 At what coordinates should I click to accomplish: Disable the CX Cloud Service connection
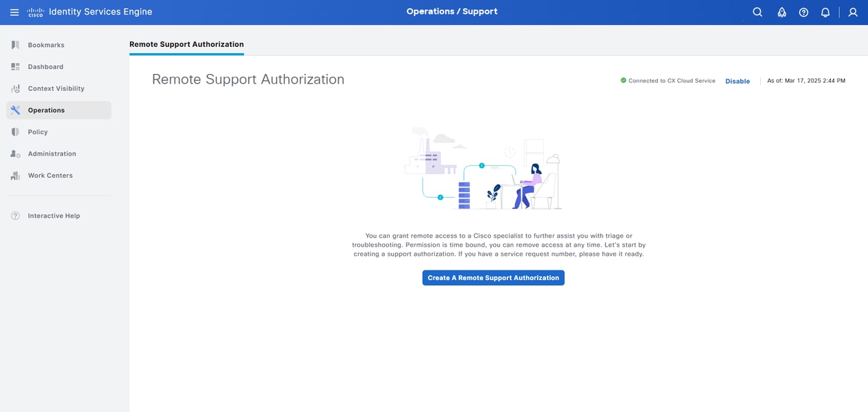pos(737,81)
